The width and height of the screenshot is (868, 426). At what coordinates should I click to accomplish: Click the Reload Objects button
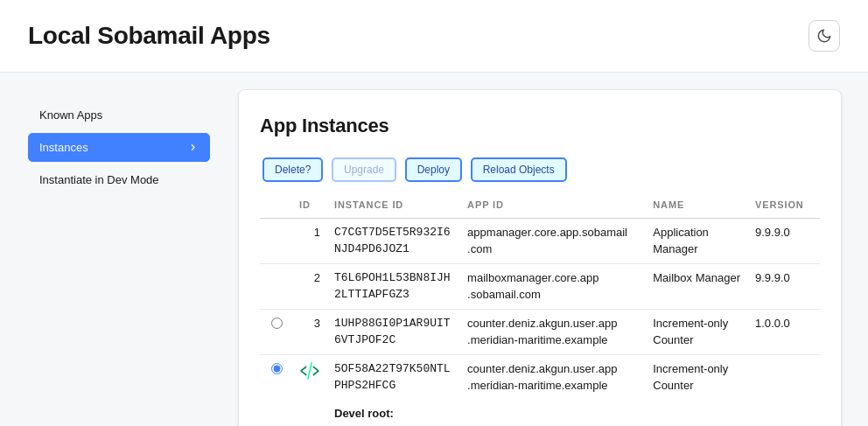tap(518, 170)
